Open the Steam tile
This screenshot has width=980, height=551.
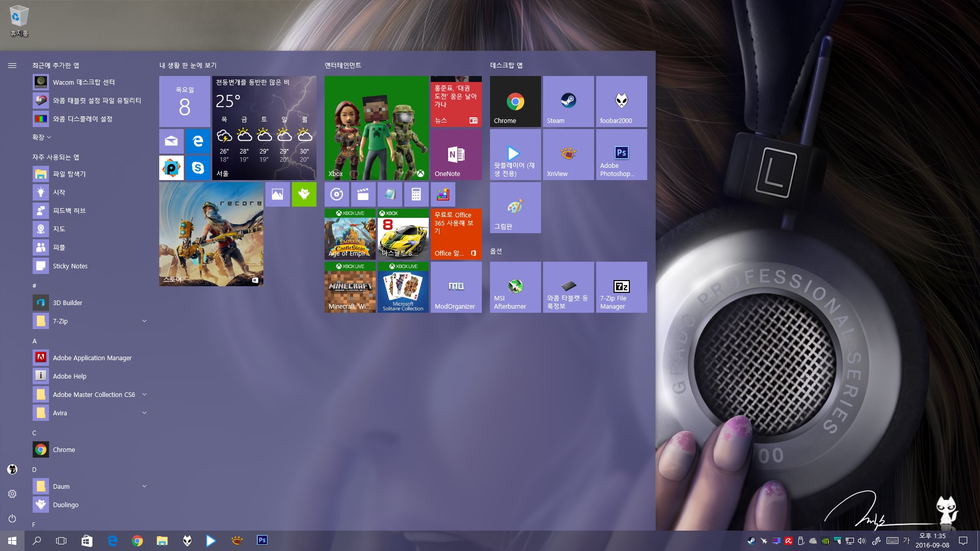point(568,102)
